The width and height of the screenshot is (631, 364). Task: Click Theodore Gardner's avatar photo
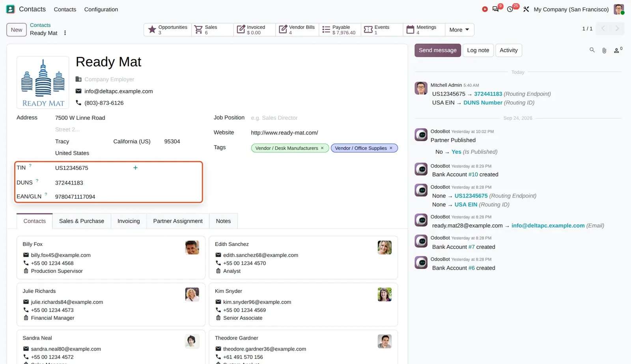[385, 341]
